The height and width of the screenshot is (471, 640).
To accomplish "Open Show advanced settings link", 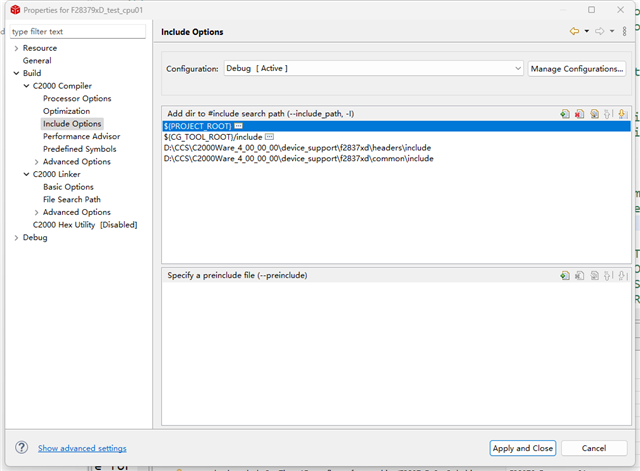I will pos(82,448).
